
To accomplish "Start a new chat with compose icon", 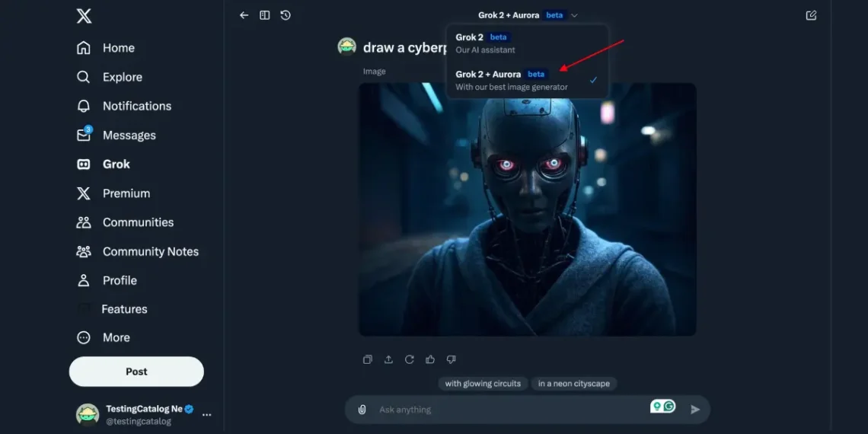I will [x=811, y=15].
